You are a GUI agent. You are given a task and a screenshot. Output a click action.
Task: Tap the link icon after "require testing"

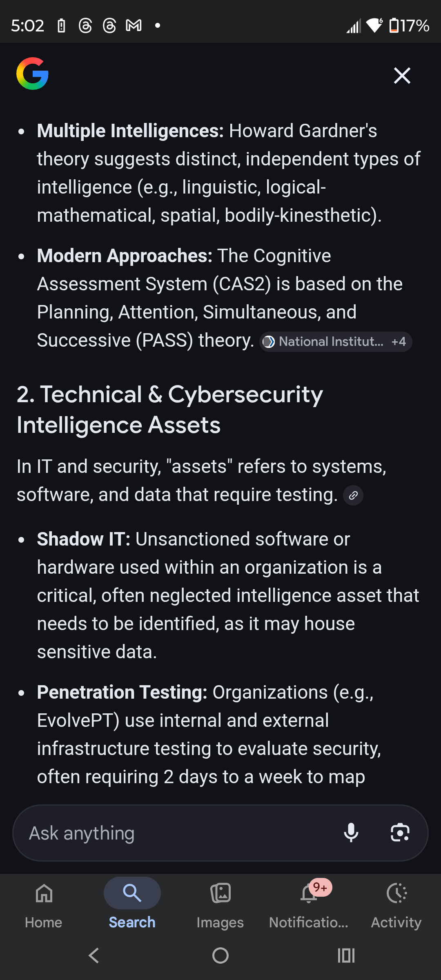(353, 495)
